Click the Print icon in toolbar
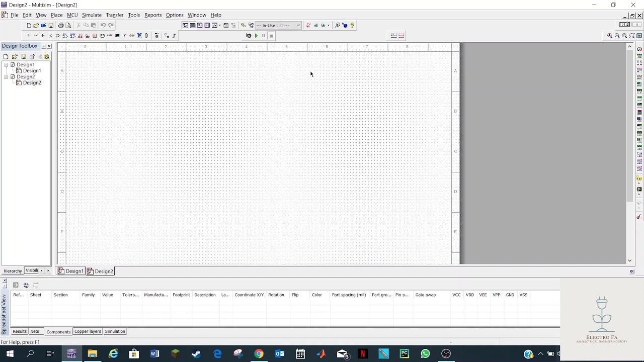Viewport: 644px width, 362px height. 61,25
